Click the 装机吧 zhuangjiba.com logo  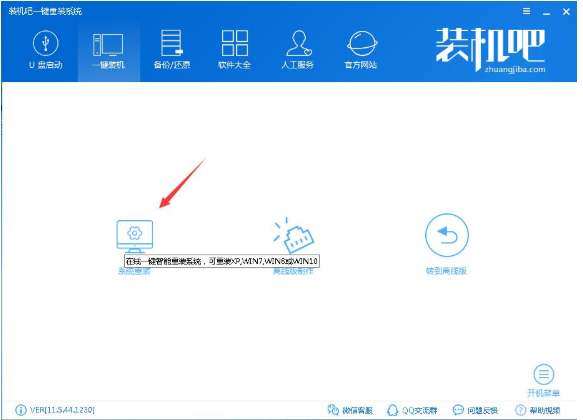pyautogui.click(x=491, y=50)
